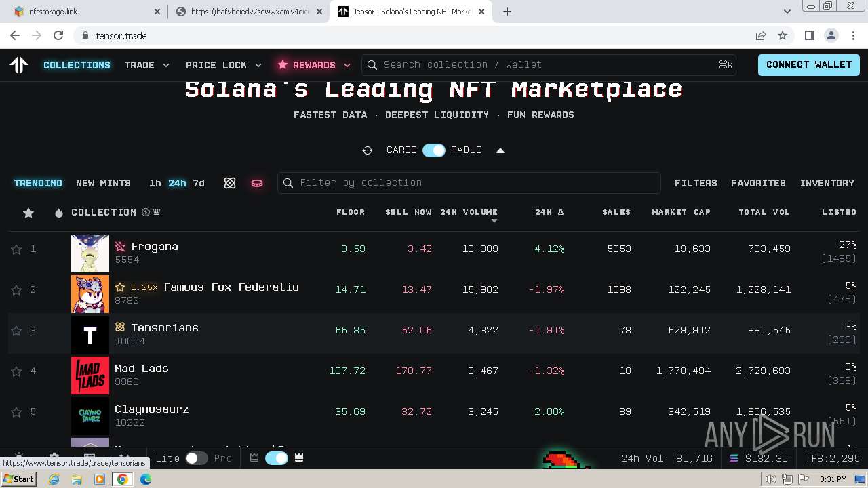The image size is (868, 488).
Task: Open the Chrome tab search dropdown
Action: tap(787, 12)
